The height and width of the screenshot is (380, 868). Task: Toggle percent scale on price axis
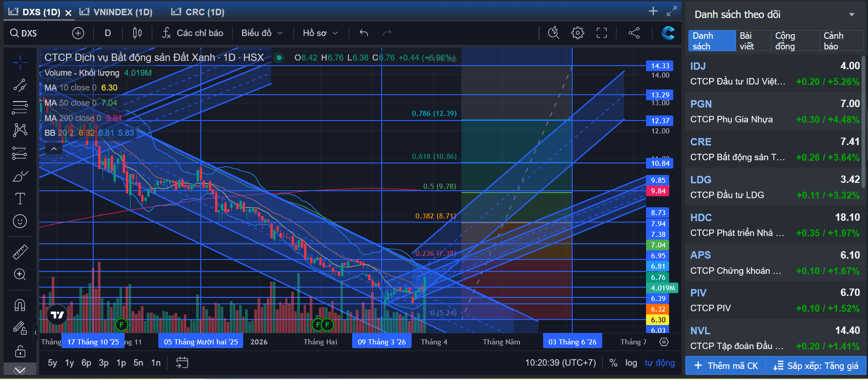[613, 363]
